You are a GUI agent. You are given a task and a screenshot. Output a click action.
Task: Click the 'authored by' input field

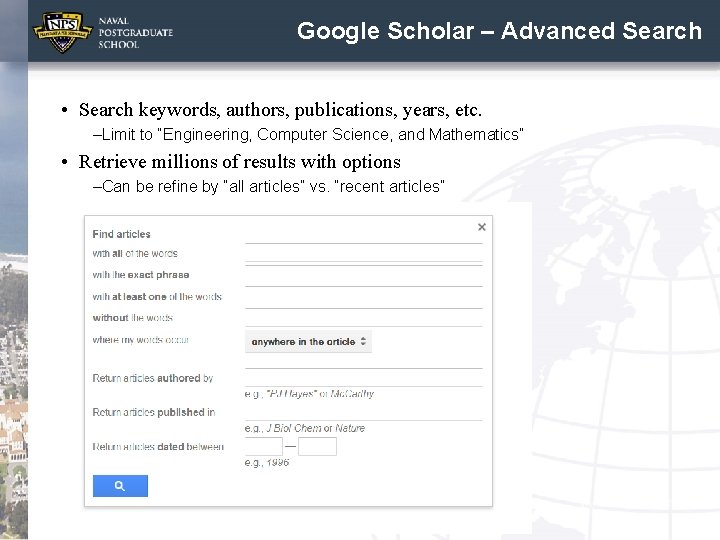click(x=364, y=378)
